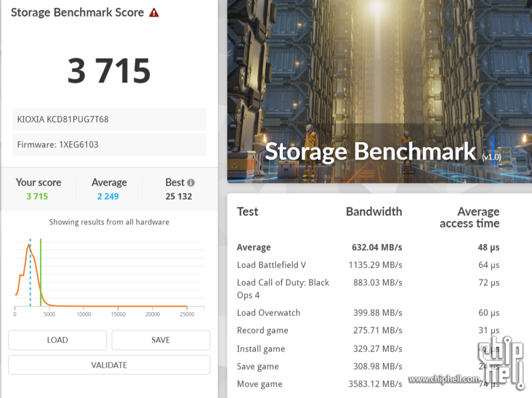
Task: Click the 1135.29 MB/s bandwidth value
Action: click(375, 265)
